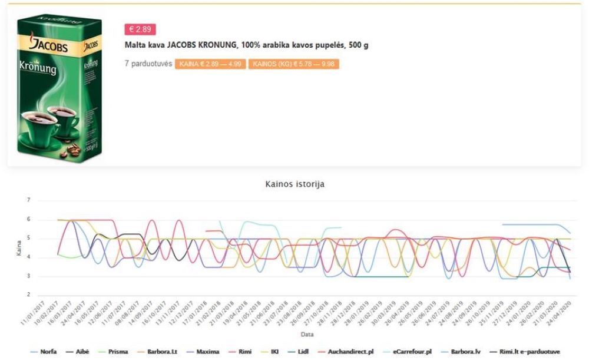Screen dimensions: 589x364
Task: Open the Jacobs Krönung coffee product image
Action: pyautogui.click(x=59, y=88)
